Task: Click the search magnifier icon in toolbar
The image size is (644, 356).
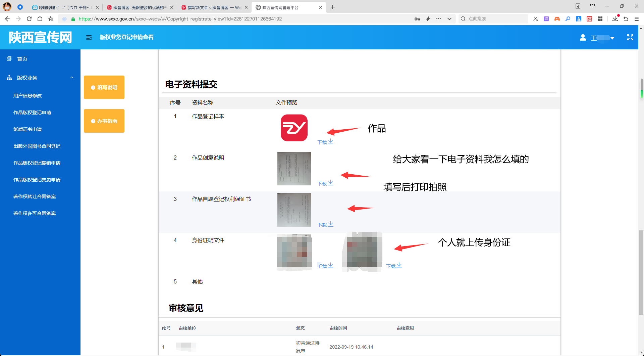Action: coord(568,19)
